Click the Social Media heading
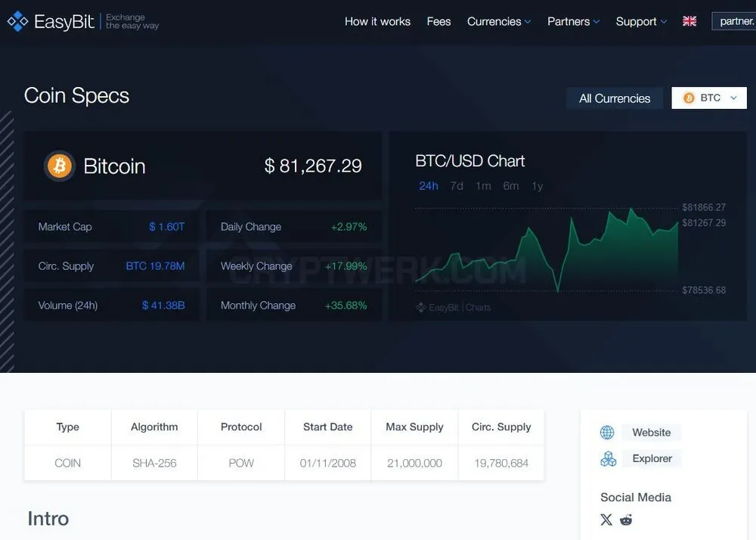Screen dimensions: 756x540 tap(636, 497)
